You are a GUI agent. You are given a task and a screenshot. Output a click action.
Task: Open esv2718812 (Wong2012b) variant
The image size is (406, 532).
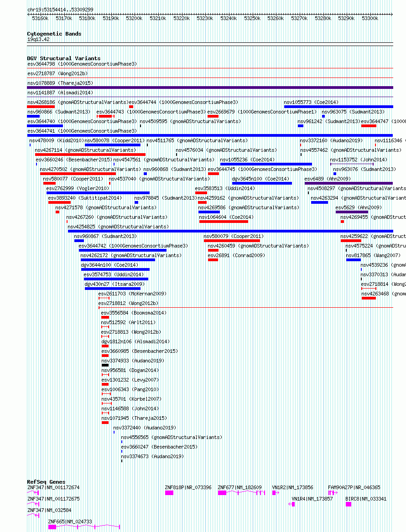click(128, 303)
